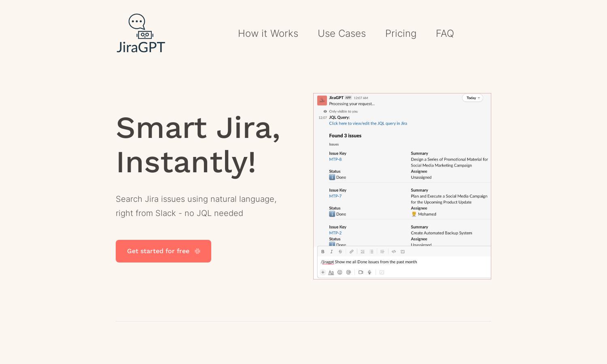Viewport: 607px width, 364px height.
Task: Open the Today date dropdown in Slack
Action: [x=473, y=98]
